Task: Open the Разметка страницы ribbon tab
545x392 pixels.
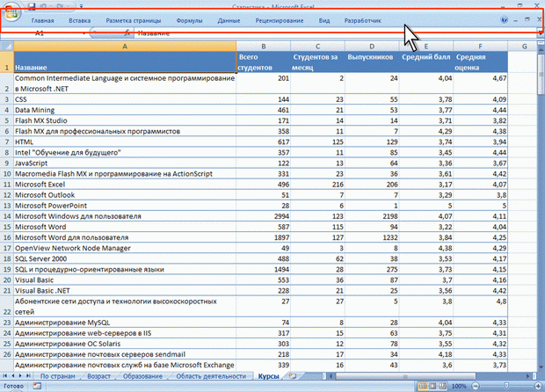Action: tap(134, 20)
